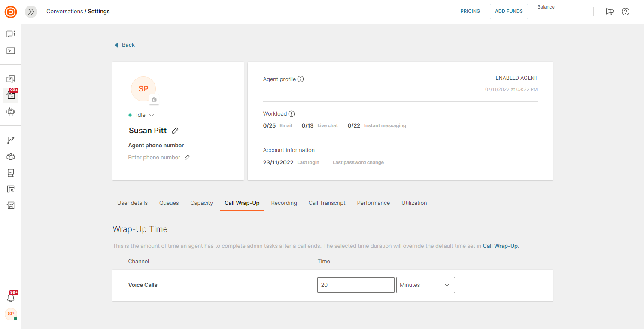Screen dimensions: 644x329
Task: Click the Back link
Action: [128, 45]
